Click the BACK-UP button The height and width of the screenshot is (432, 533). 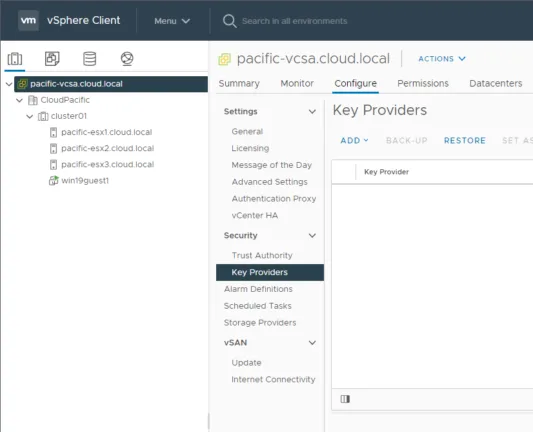click(x=407, y=140)
